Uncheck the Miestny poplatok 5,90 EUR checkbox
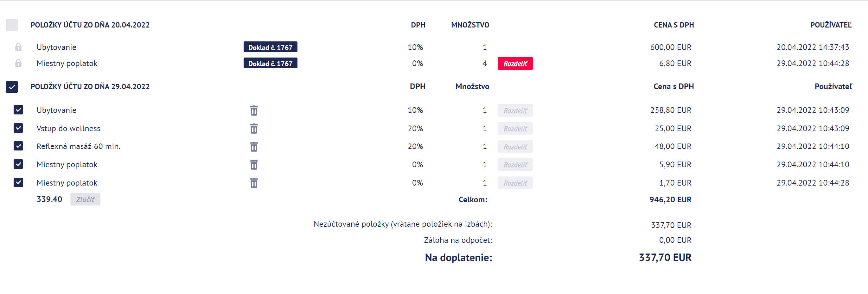The image size is (868, 294). [18, 164]
